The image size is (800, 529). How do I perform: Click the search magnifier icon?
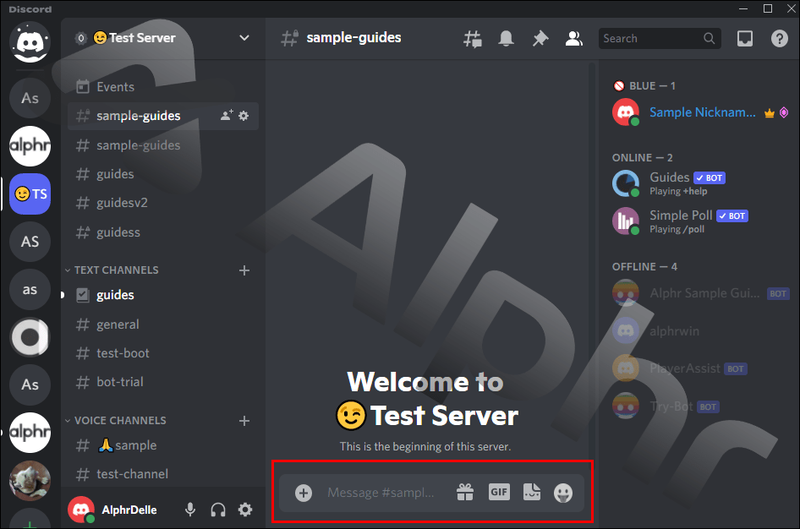(709, 38)
